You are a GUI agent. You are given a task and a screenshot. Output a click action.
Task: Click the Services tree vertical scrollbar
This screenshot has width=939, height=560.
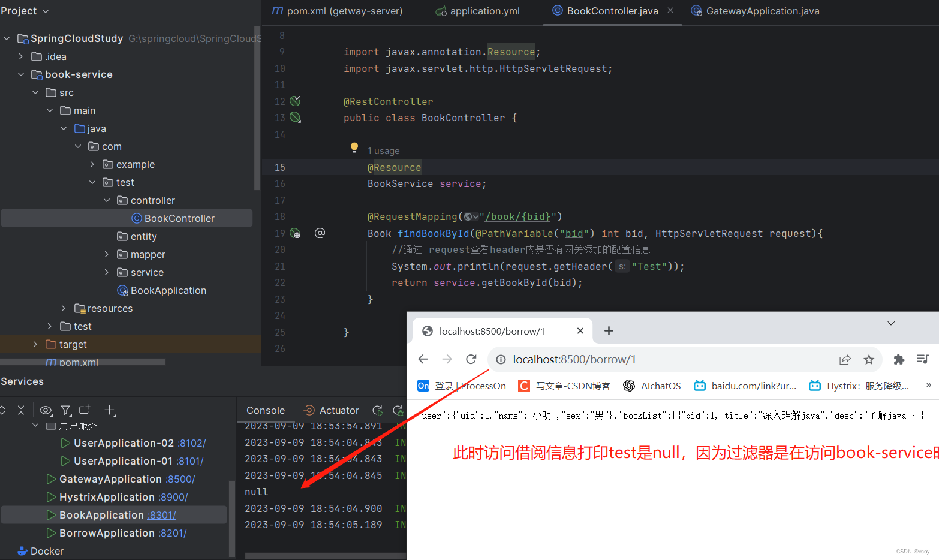[231, 519]
